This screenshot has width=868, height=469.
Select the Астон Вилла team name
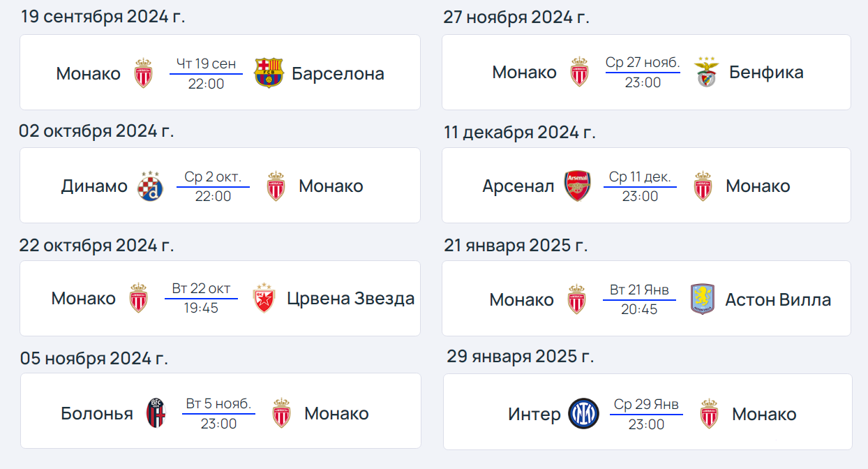(778, 299)
